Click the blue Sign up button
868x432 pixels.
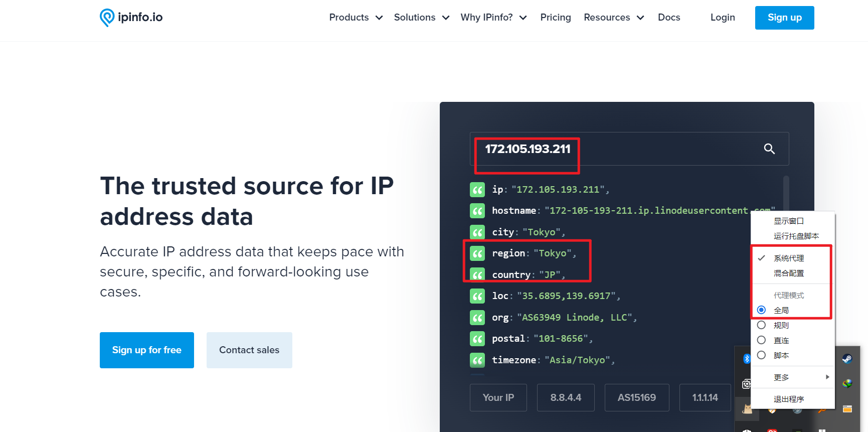click(x=784, y=18)
